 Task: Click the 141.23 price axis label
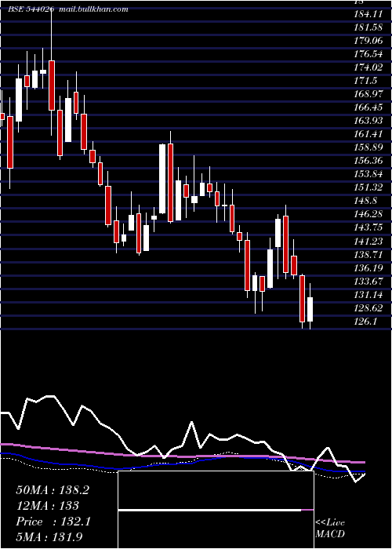368,242
